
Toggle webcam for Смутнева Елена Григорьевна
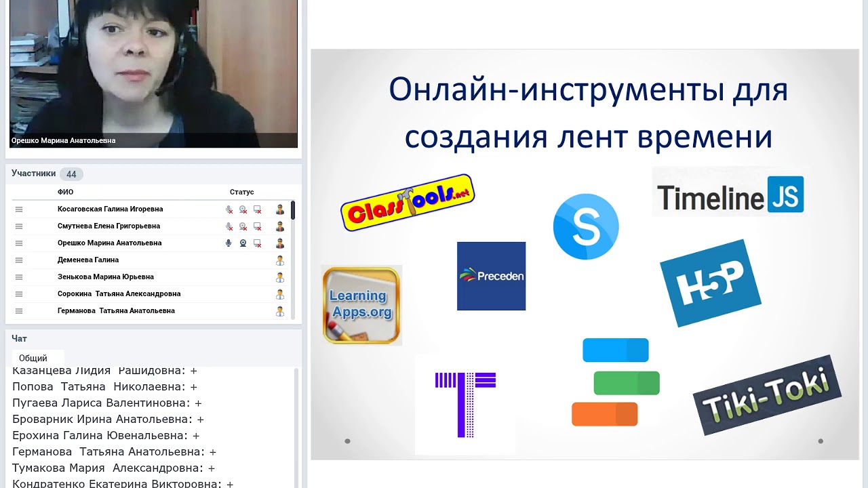tap(243, 226)
